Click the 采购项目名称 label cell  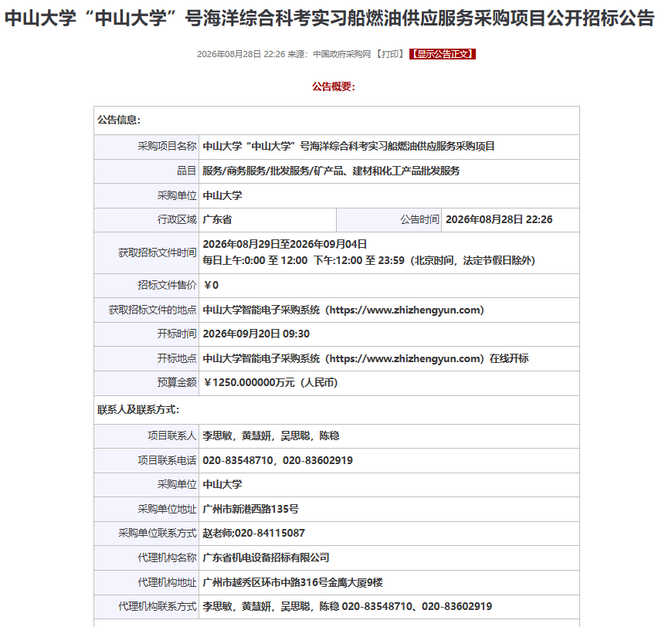point(147,147)
